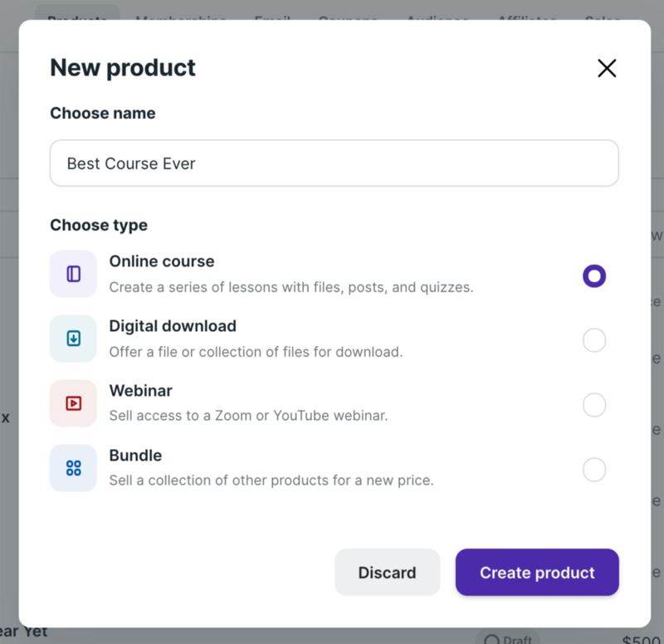Viewport: 664px width, 644px height.
Task: Enable the Bundle radio option
Action: tap(594, 470)
